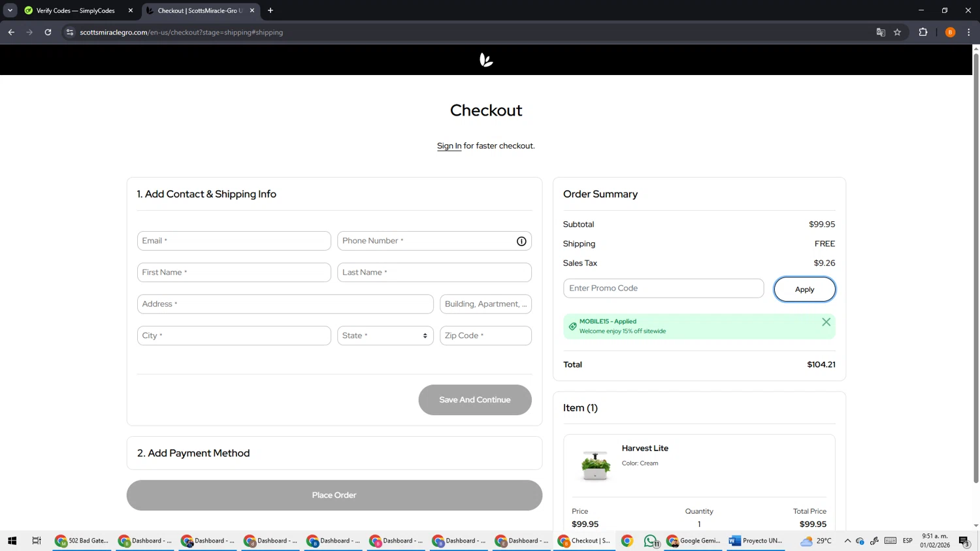Click the Shipping FREE value
Screen dimensions: 980x551
[825, 244]
